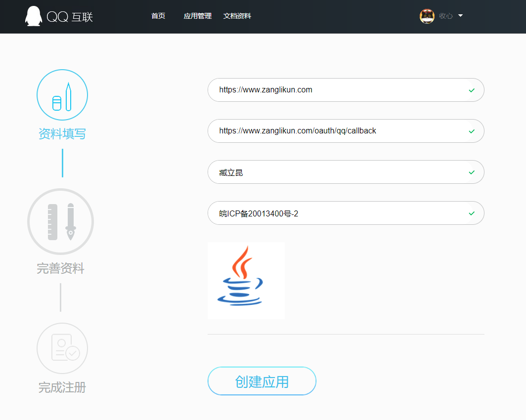Click the ruler and pen step icon
Viewport: 526px width, 420px height.
pyautogui.click(x=60, y=222)
